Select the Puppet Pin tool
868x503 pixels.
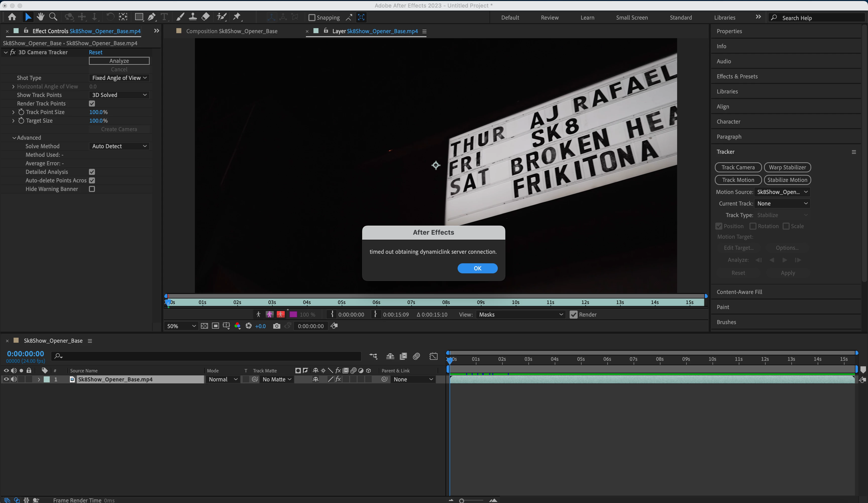coord(237,17)
